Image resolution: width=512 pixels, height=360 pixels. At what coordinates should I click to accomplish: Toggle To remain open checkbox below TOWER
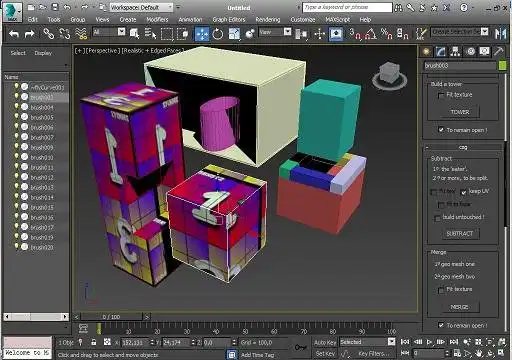click(441, 130)
